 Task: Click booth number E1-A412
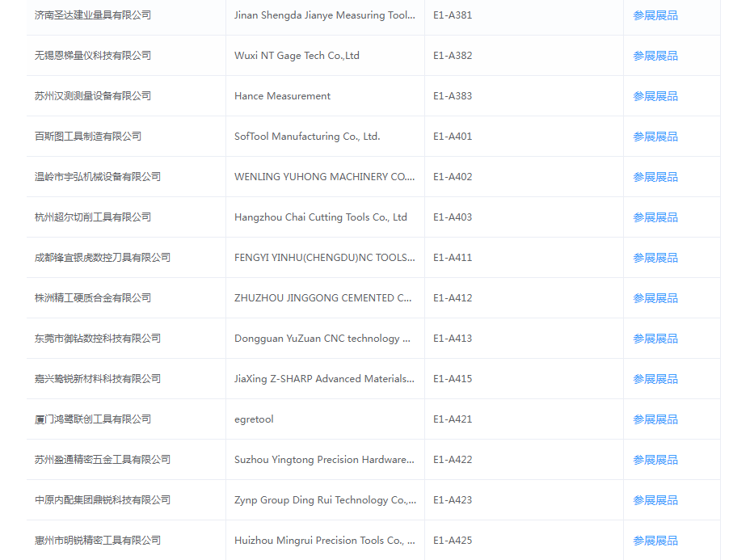[x=453, y=297]
